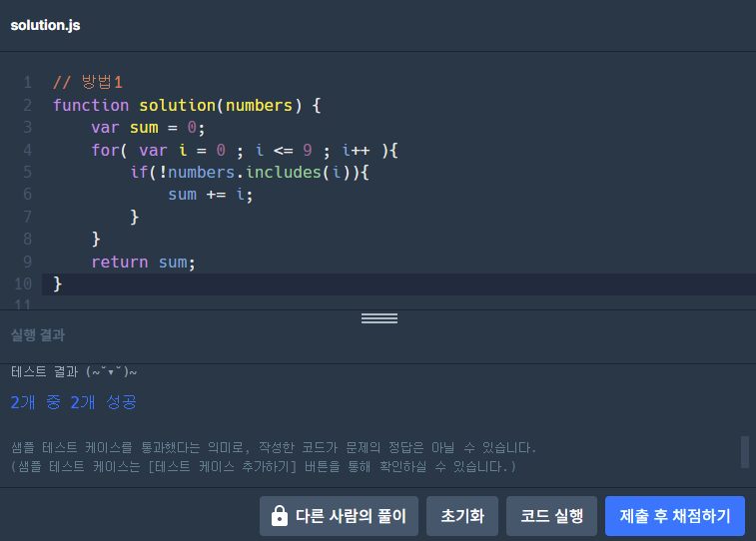Image resolution: width=756 pixels, height=541 pixels.
Task: Click the lock icon on 다른 사람의 풀이
Action: point(280,516)
